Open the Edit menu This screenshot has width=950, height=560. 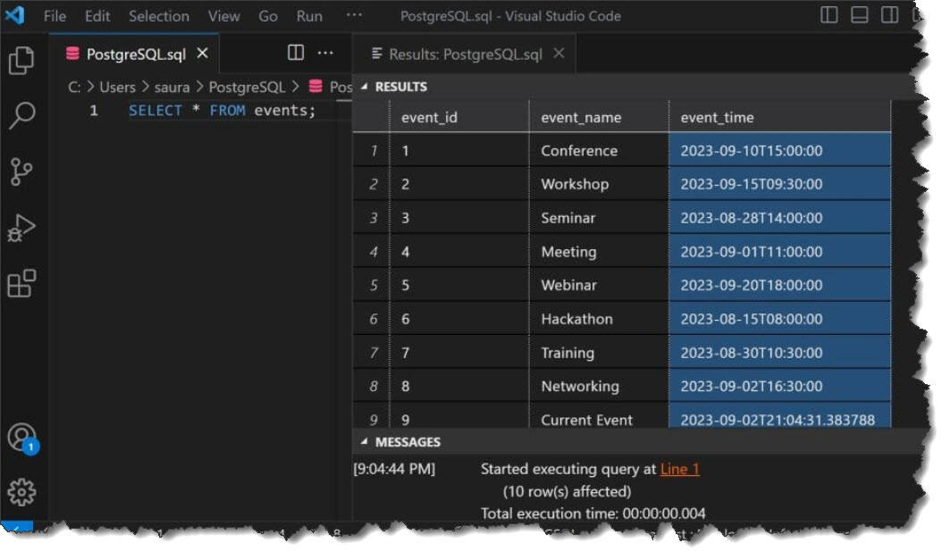pos(97,16)
